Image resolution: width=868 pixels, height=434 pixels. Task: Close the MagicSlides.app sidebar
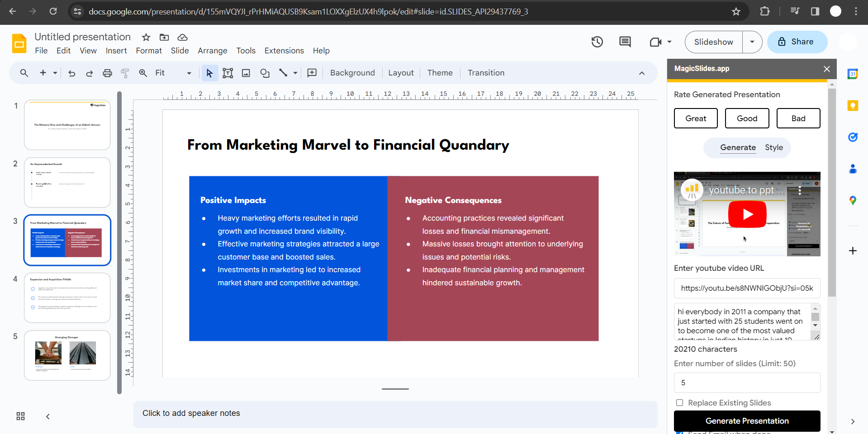pyautogui.click(x=827, y=69)
